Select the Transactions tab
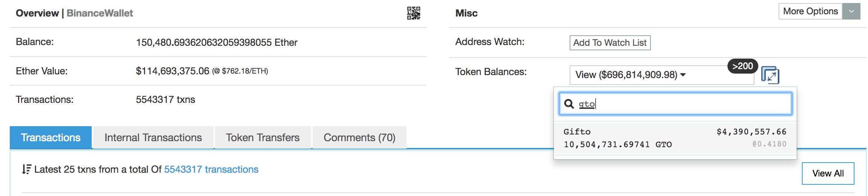The width and height of the screenshot is (868, 196). tap(51, 137)
